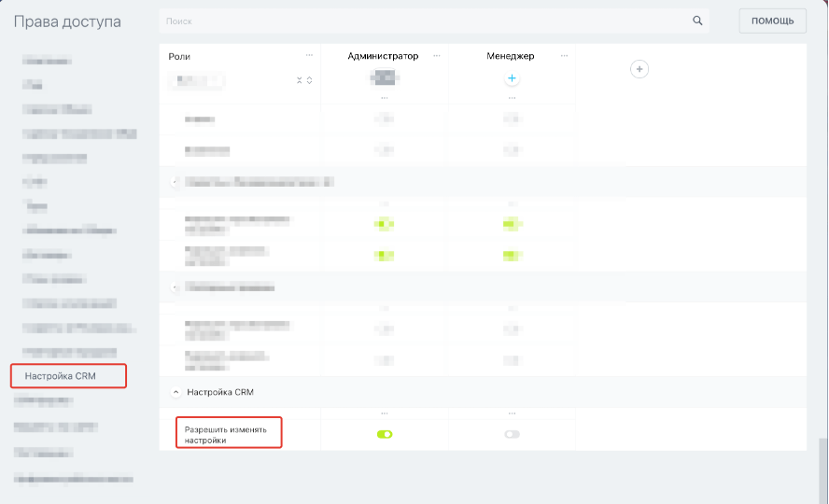Open three-dot menu beside Менеджер header
Image resolution: width=829 pixels, height=504 pixels.
tap(564, 56)
